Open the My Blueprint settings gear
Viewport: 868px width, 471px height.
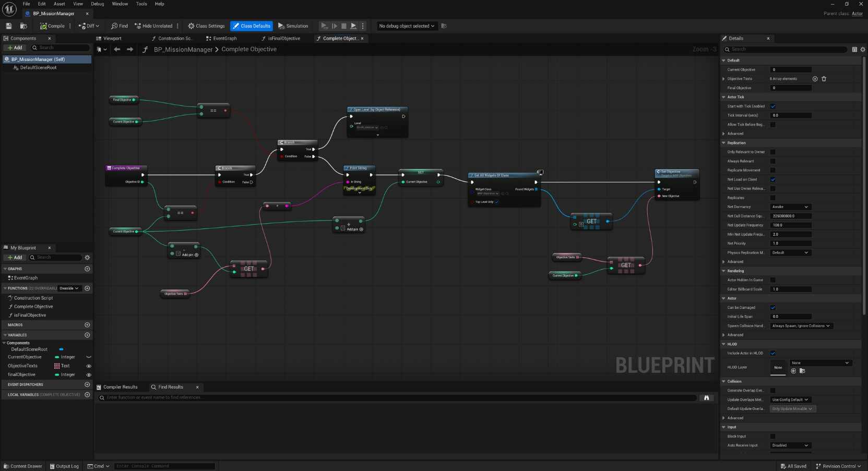coord(87,257)
